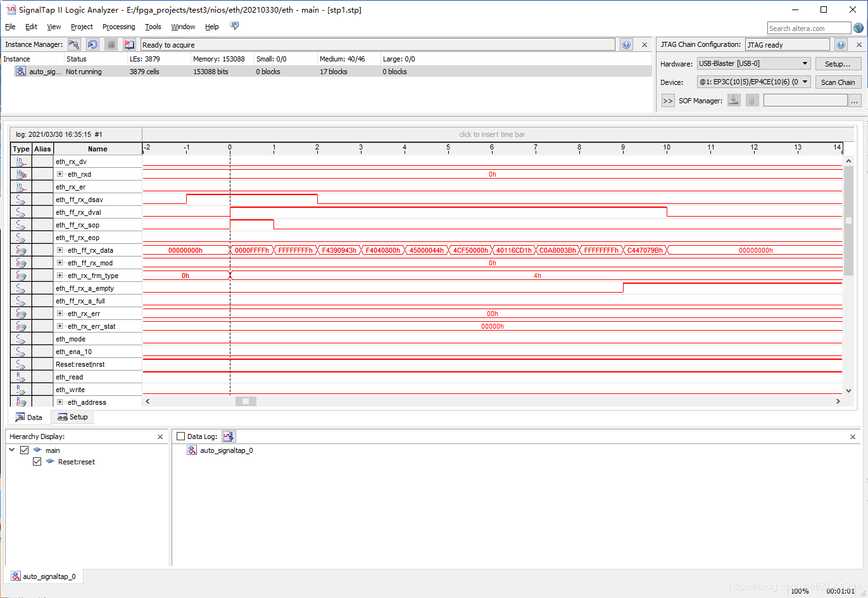Click the Alias column header
868x598 pixels.
(42, 149)
